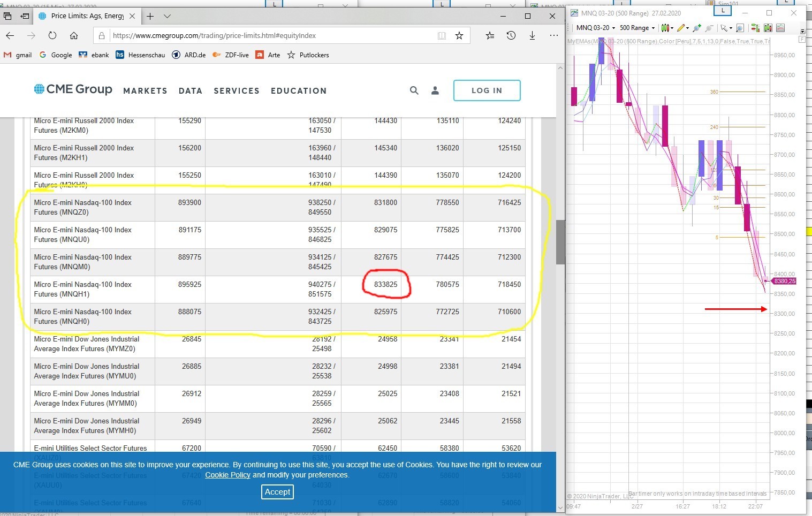Go forward in the browser
This screenshot has height=516, width=812.
[31, 35]
